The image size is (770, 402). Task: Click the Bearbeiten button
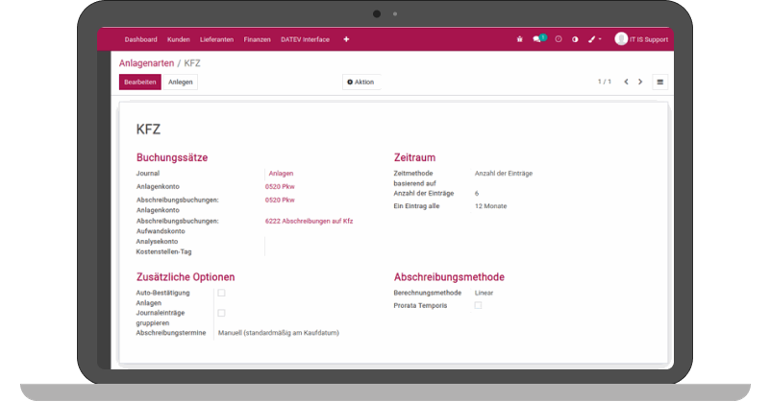(x=140, y=82)
